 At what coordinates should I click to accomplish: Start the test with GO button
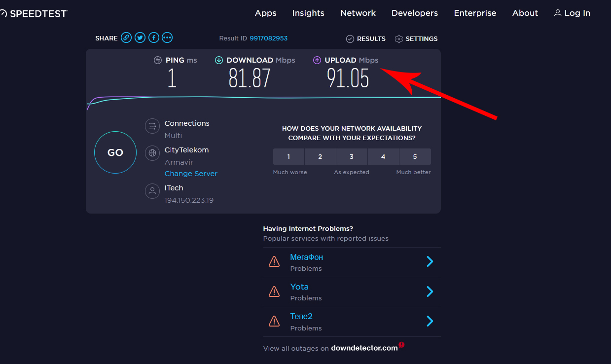click(x=115, y=152)
